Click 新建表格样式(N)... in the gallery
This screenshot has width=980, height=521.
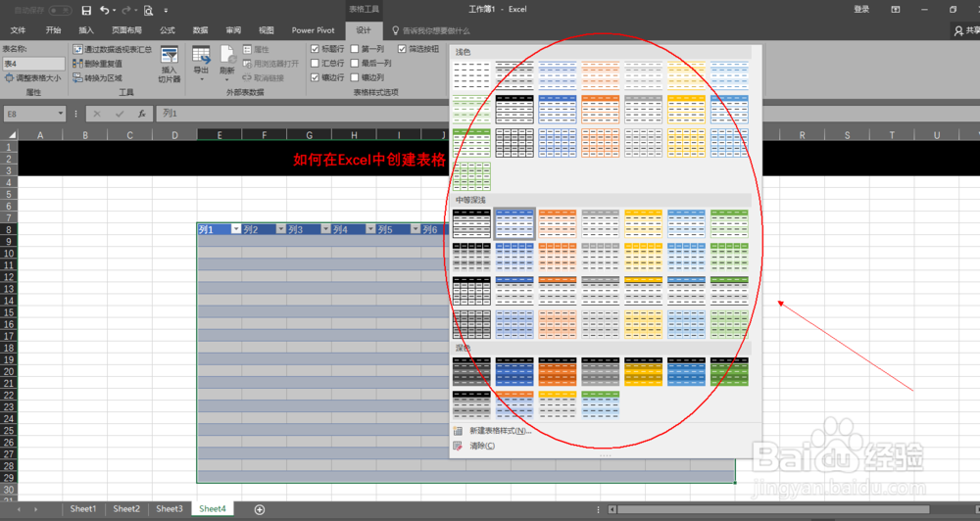(x=501, y=431)
